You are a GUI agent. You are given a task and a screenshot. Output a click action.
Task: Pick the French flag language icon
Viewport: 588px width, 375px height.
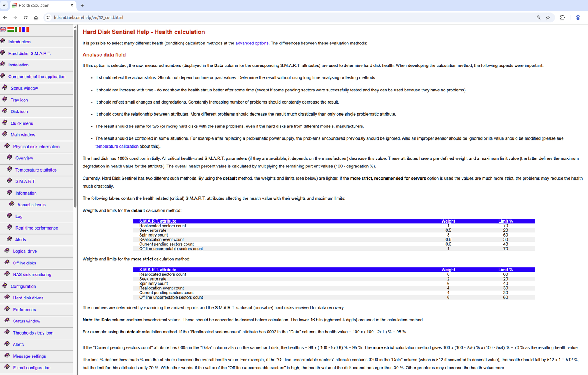26,29
